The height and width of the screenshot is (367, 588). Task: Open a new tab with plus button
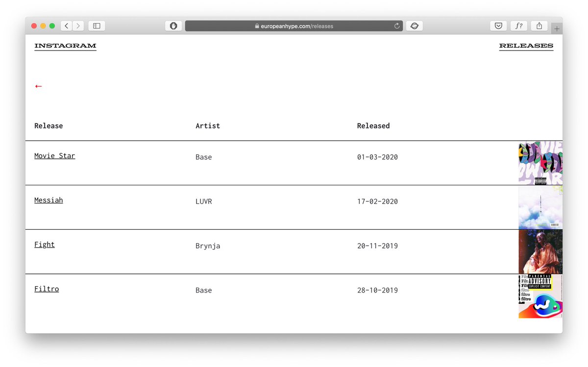(557, 29)
